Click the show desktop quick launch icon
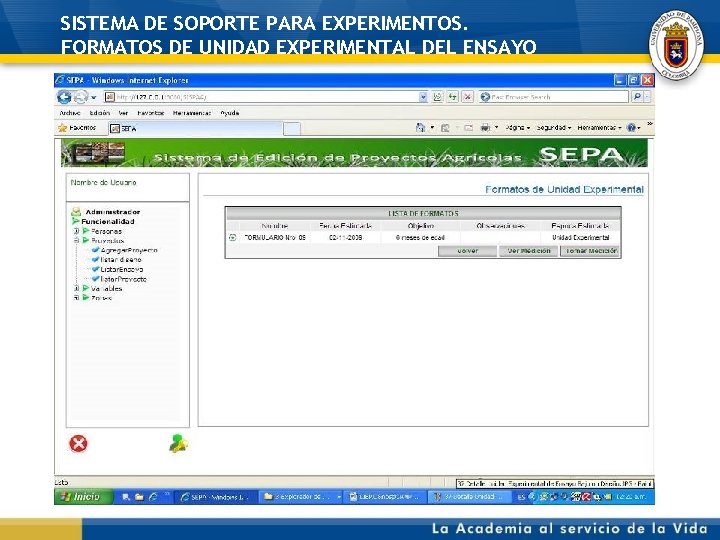 coord(126,497)
